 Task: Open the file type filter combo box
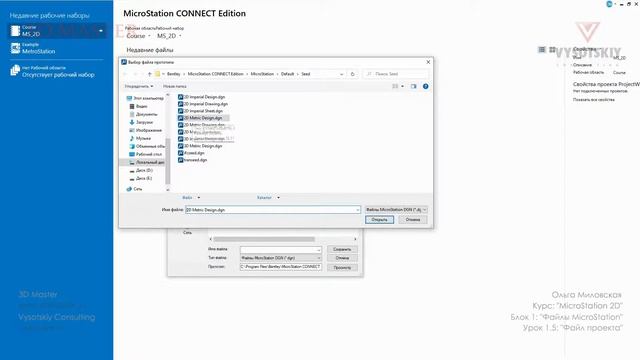coord(396,210)
